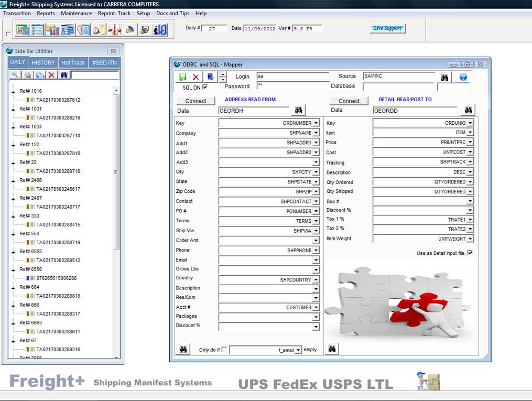Toggle the SQL ON checkbox
Viewport: 532px width, 401px height.
(205, 87)
